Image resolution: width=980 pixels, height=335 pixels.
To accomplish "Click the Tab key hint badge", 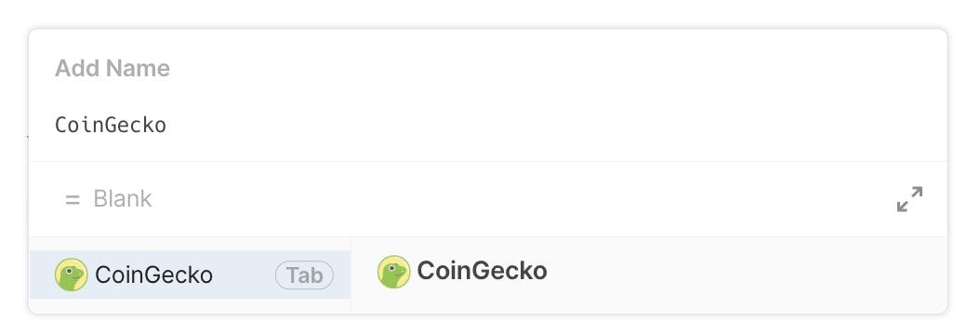I will point(304,275).
